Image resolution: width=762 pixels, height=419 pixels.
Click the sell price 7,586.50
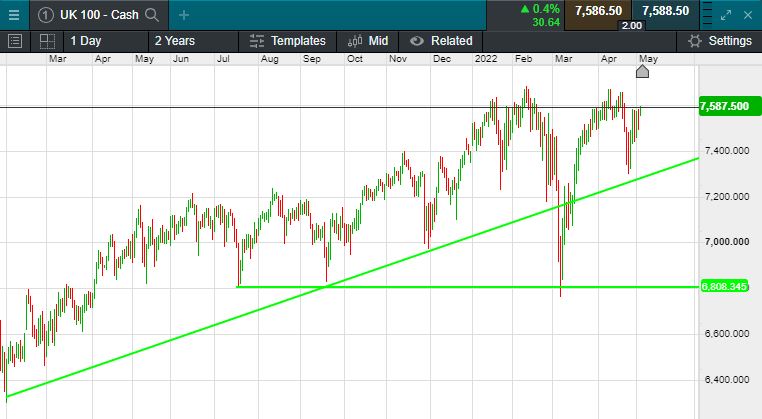pyautogui.click(x=598, y=11)
